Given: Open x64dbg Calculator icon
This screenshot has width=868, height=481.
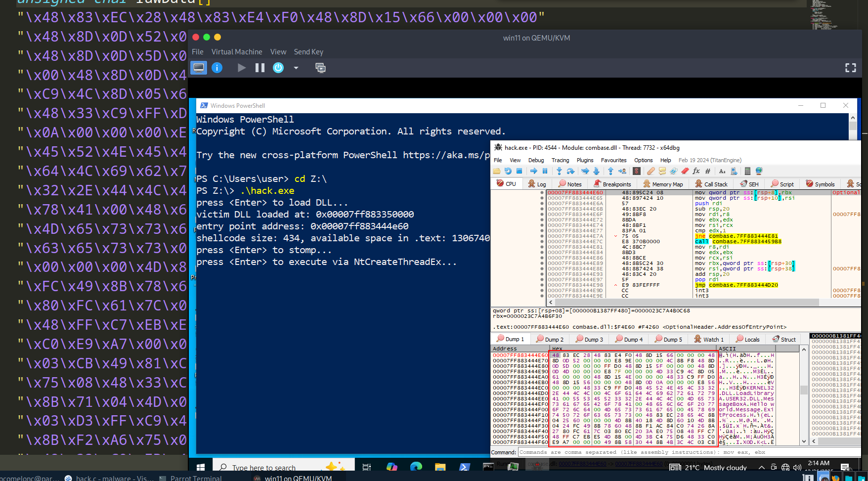Looking at the screenshot, I should coord(747,171).
